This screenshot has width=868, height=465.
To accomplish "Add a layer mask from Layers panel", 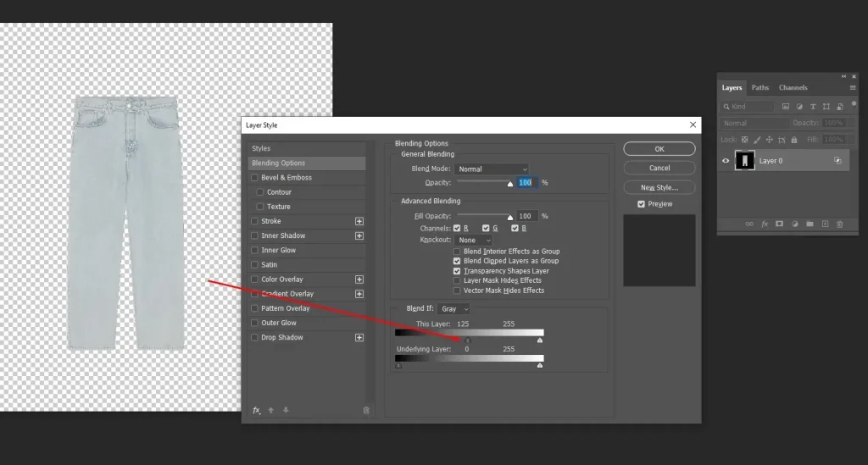I will click(x=779, y=224).
